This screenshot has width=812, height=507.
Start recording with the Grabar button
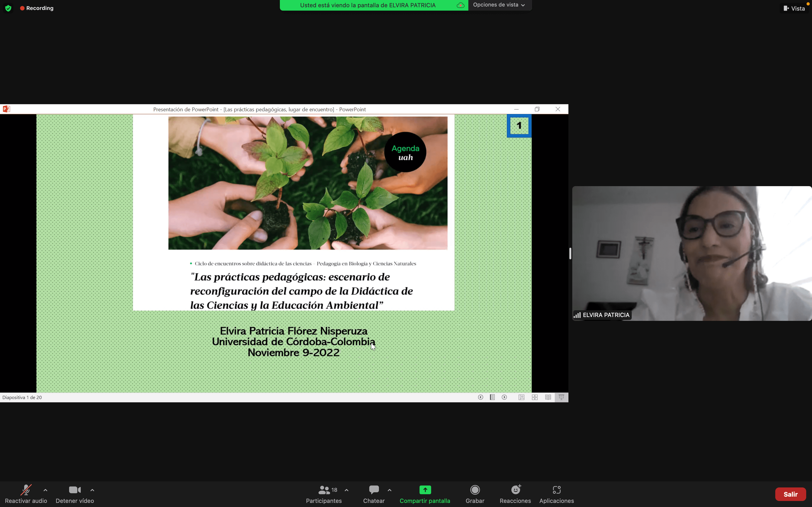[x=475, y=490]
